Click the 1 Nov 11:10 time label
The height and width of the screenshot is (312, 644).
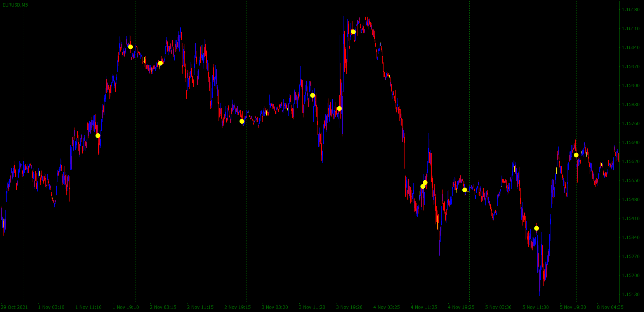89,307
